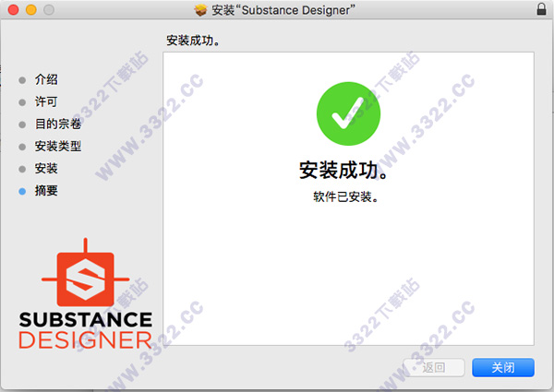Select the 目的宗卷 step in sidebar

pyautogui.click(x=58, y=124)
